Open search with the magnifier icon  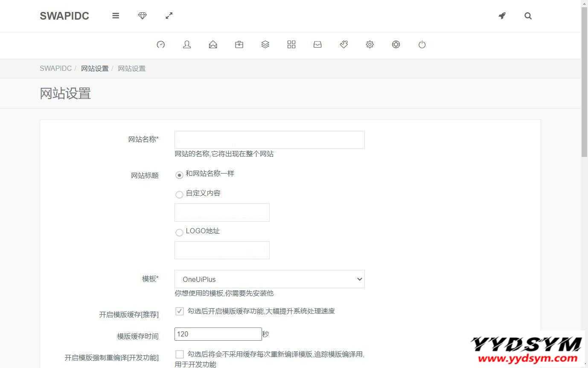pyautogui.click(x=528, y=16)
